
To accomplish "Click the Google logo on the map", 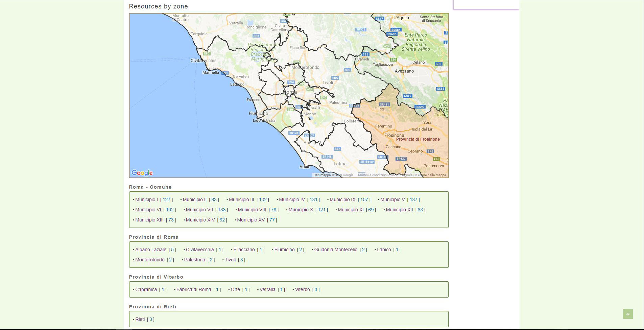I will pyautogui.click(x=142, y=173).
